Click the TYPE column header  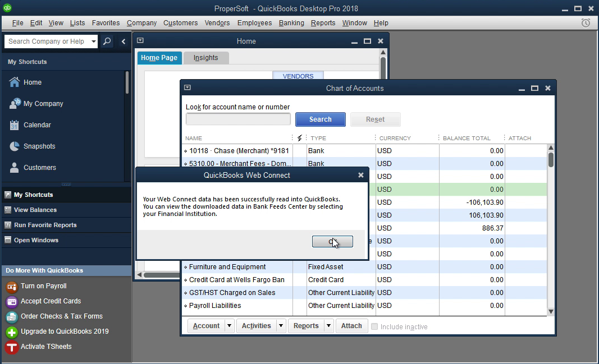point(318,138)
